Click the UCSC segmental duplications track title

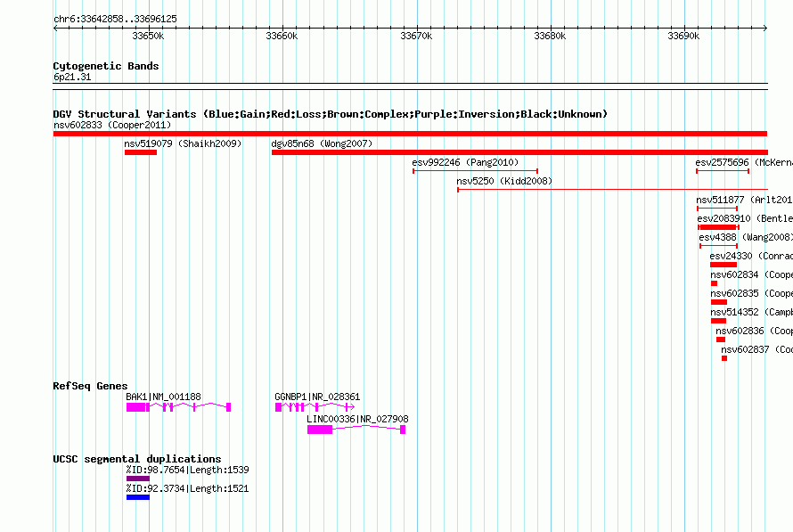tap(137, 459)
